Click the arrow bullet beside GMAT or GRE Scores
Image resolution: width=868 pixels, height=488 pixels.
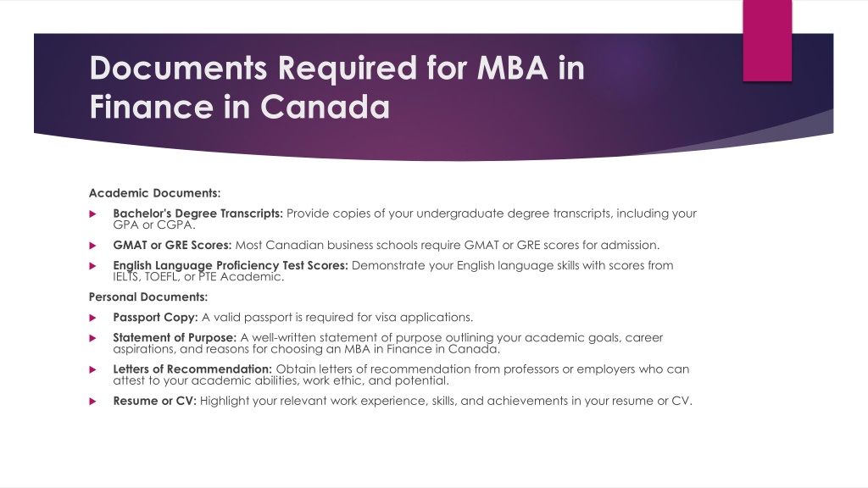pos(92,245)
